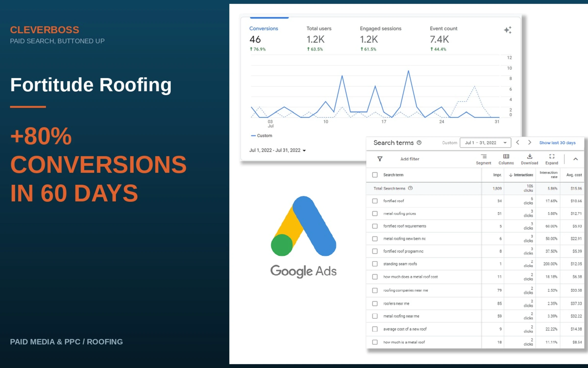Click the 'fortified roof program nc' term
Image resolution: width=588 pixels, height=368 pixels.
[403, 251]
